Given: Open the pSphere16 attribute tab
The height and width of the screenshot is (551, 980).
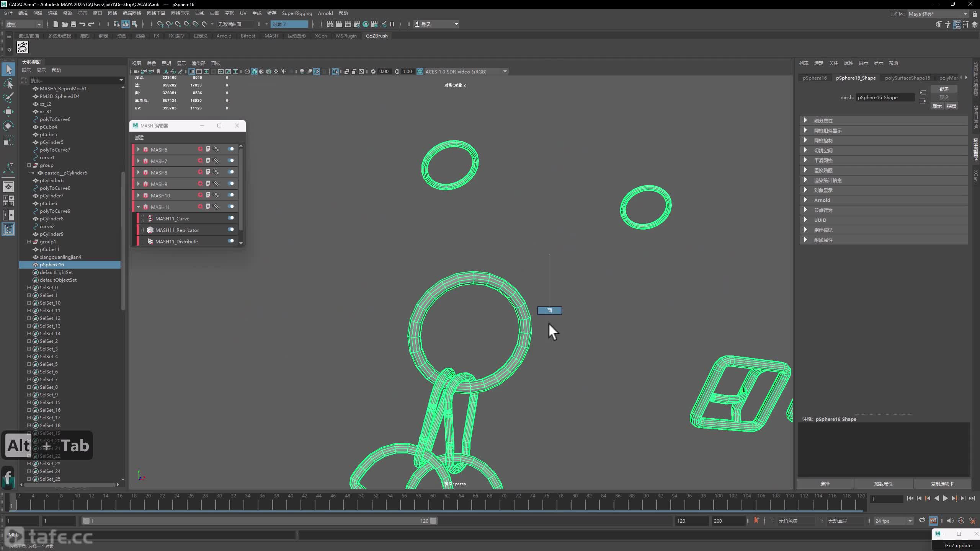Looking at the screenshot, I should point(815,78).
